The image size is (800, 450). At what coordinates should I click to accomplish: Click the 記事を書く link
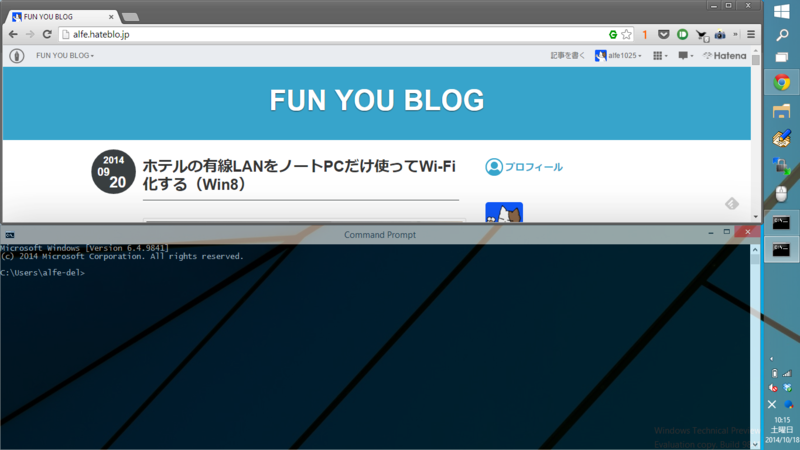[x=567, y=56]
